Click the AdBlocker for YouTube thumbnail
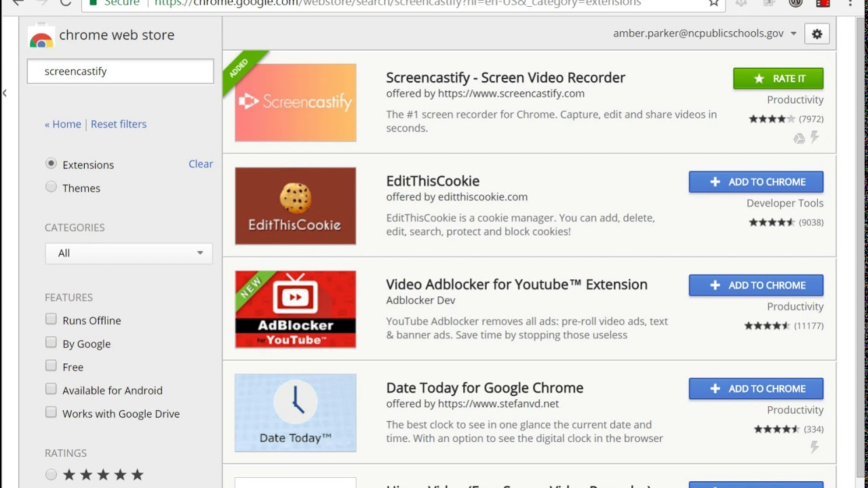This screenshot has height=488, width=868. (x=296, y=309)
